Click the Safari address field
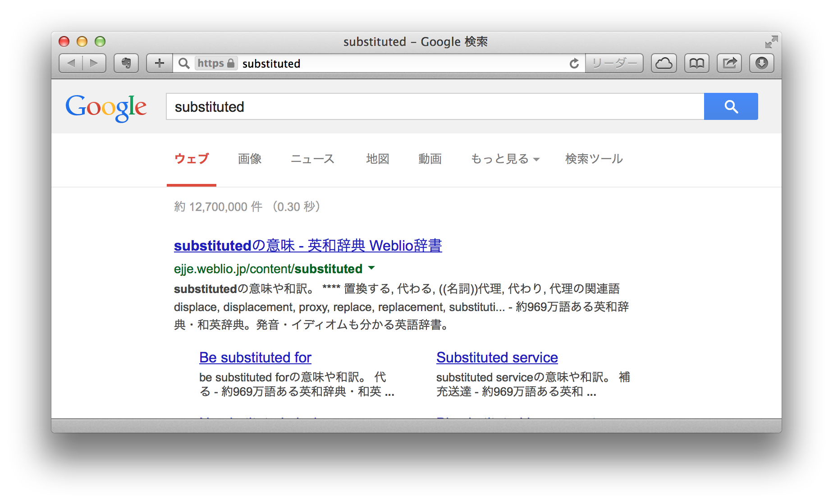The height and width of the screenshot is (504, 833). [379, 63]
